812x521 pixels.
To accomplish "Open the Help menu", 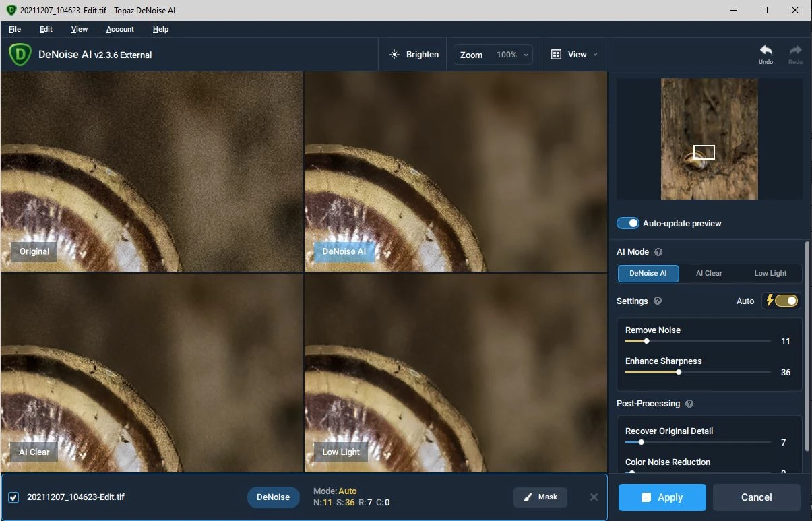I will [x=160, y=30].
